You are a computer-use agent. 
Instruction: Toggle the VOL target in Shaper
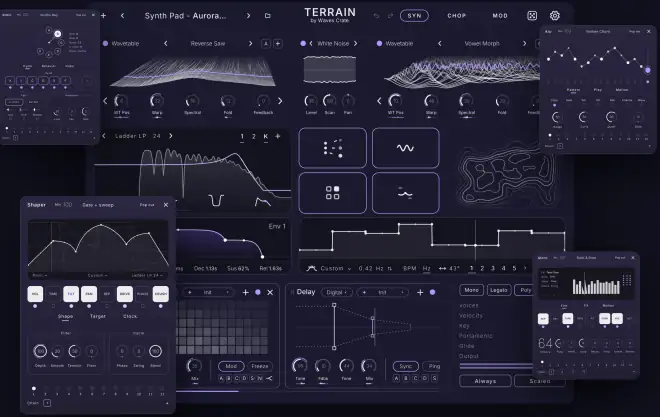[x=35, y=294]
